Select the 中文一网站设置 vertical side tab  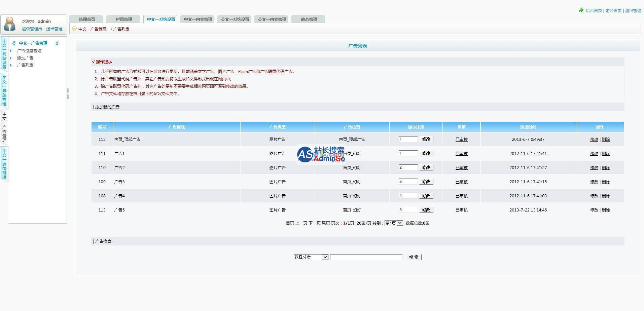coord(4,54)
